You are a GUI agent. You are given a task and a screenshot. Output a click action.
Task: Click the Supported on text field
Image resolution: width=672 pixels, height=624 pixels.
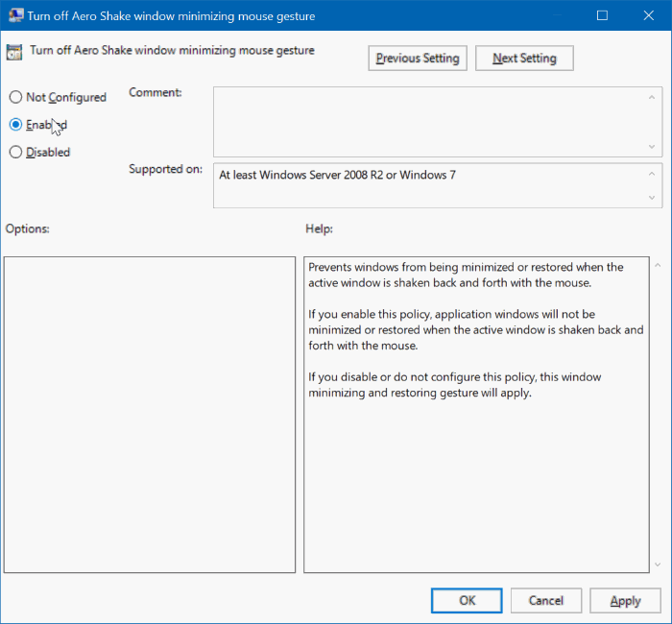[428, 185]
